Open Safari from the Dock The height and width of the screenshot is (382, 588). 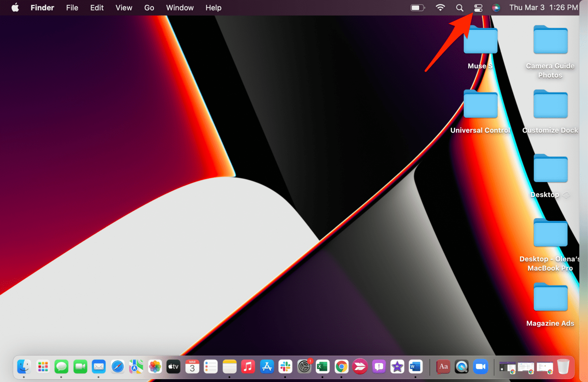coord(118,367)
